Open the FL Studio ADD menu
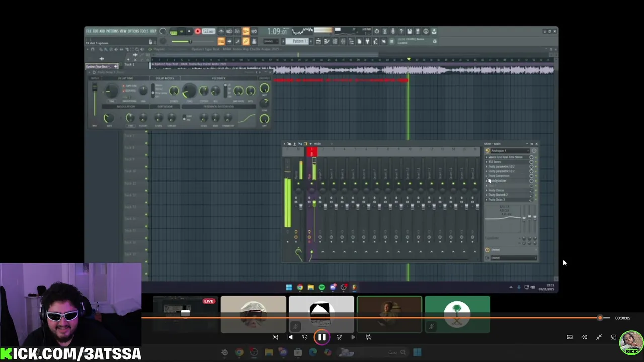Viewport: 644px width, 362px height. pos(102,31)
